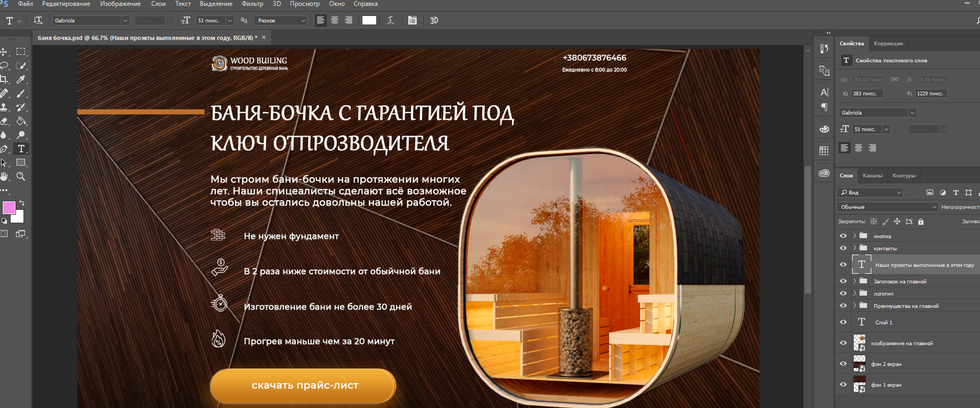Expand the "Заголовок на главной" group
The height and width of the screenshot is (408, 980).
854,281
